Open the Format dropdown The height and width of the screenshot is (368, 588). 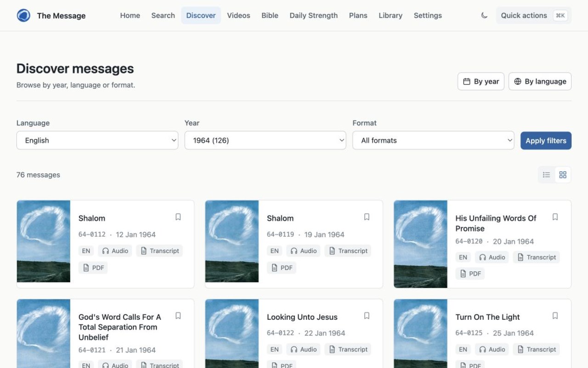[x=433, y=140]
